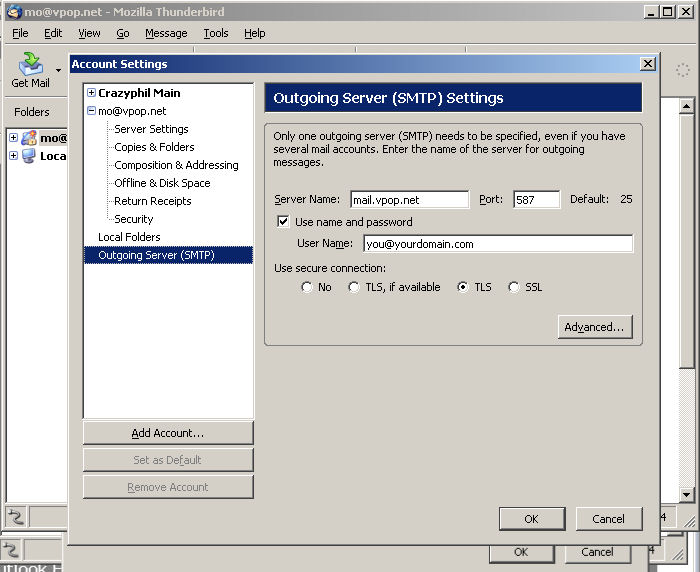This screenshot has height=572, width=700.
Task: Close the Account Settings dialog
Action: pos(647,64)
